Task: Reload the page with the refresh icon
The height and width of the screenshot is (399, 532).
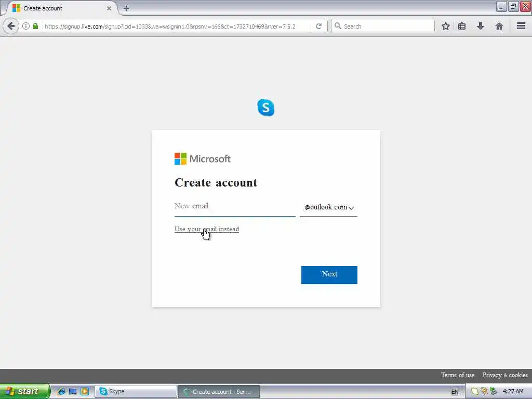Action: [318, 26]
